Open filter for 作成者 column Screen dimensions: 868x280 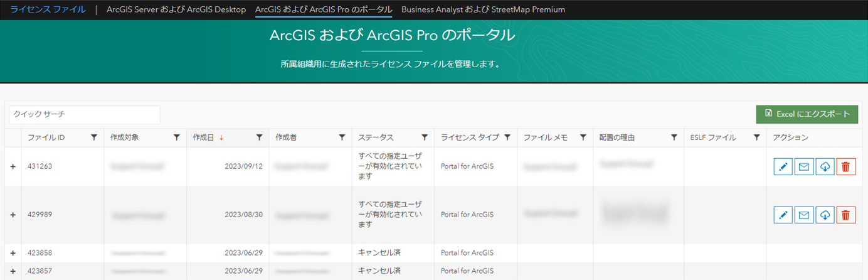[342, 137]
